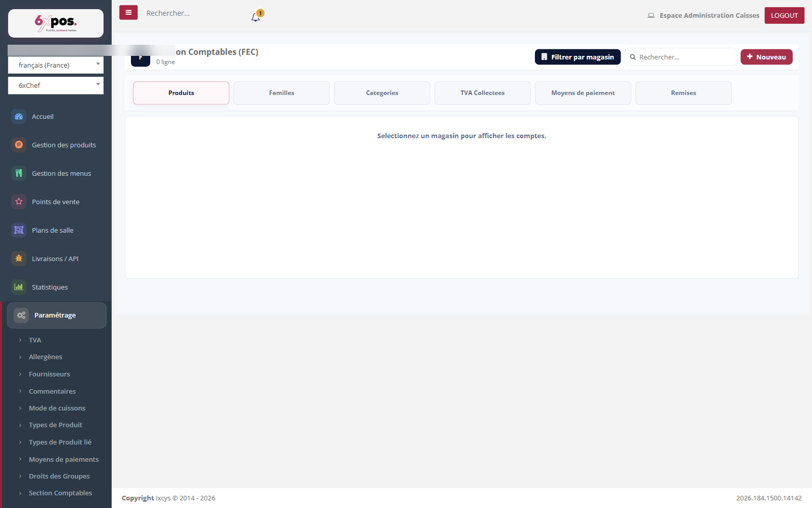Viewport: 812px width, 508px height.
Task: Focus the table Rechercher search field
Action: (681, 57)
